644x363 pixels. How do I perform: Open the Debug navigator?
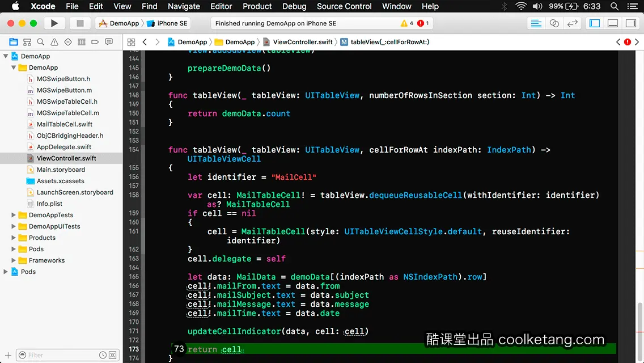[x=82, y=42]
